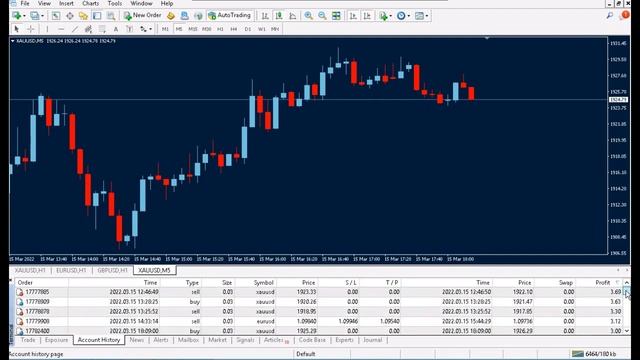
Task: Switch timeframe to M1
Action: (x=165, y=29)
